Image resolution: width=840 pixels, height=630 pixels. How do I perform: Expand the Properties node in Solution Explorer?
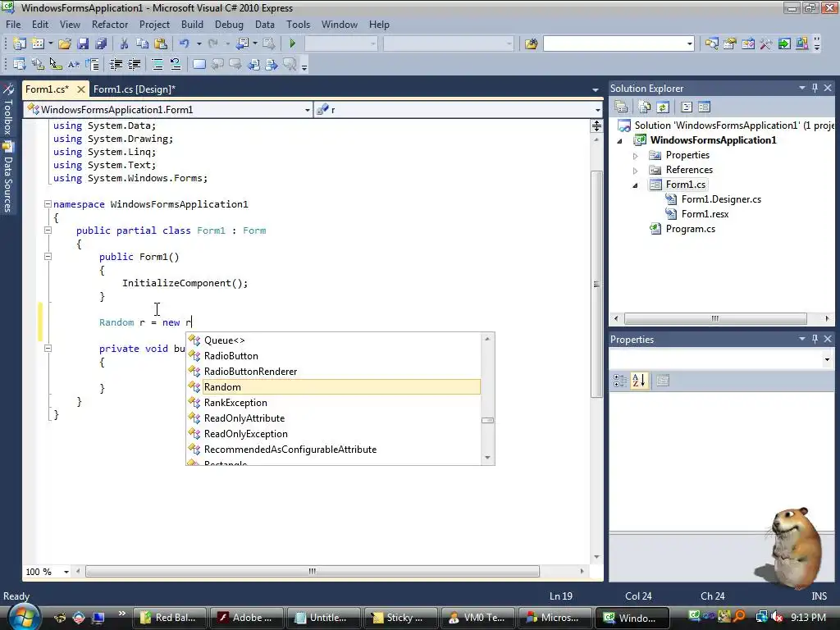[x=636, y=156]
